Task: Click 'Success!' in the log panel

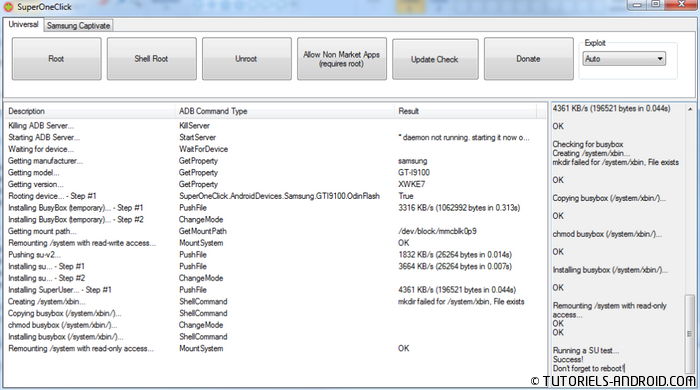Action: pyautogui.click(x=568, y=359)
